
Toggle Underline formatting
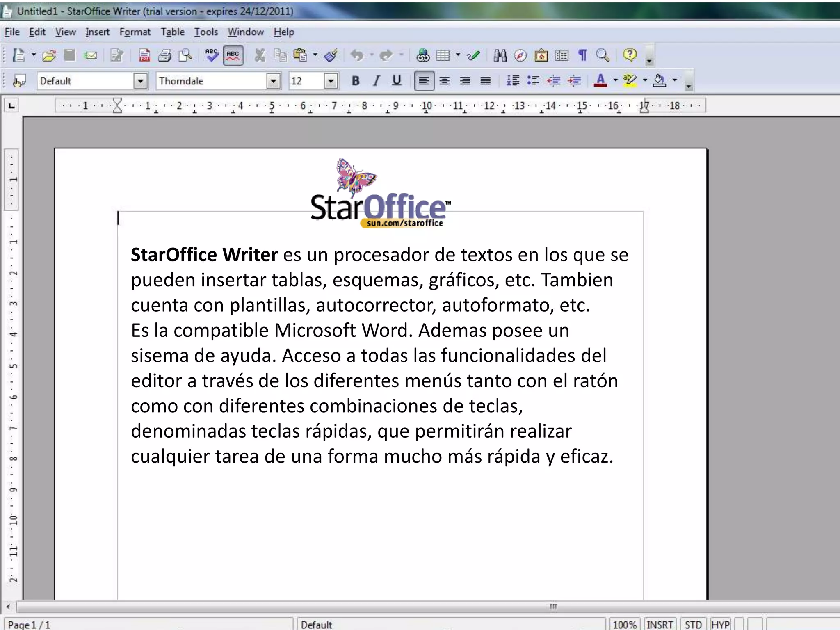click(x=397, y=81)
